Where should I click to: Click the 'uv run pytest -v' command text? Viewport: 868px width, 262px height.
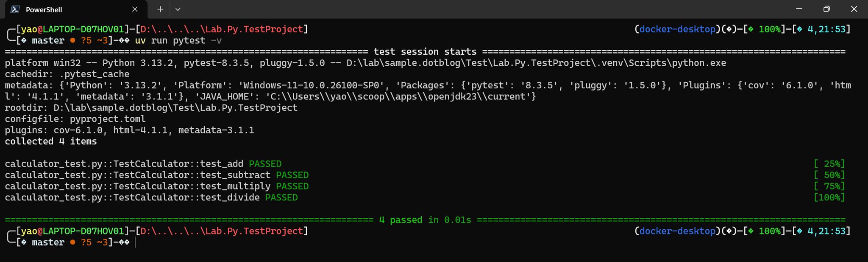(x=178, y=41)
